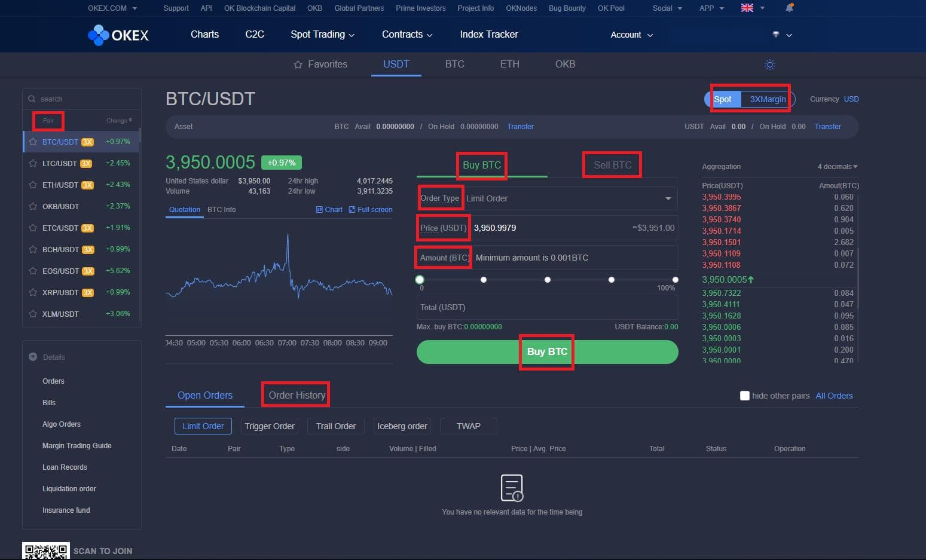Select the Limit Order filter
The height and width of the screenshot is (560, 926).
coord(203,426)
